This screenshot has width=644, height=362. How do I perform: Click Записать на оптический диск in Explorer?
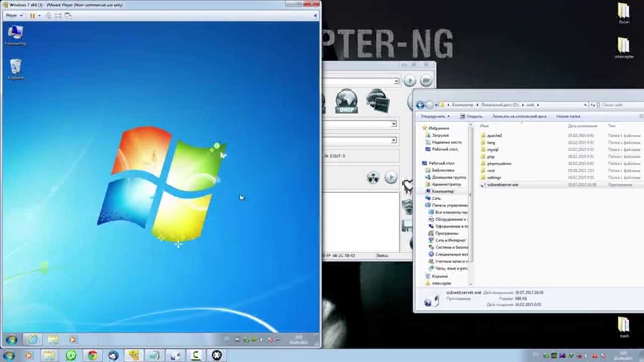click(519, 116)
